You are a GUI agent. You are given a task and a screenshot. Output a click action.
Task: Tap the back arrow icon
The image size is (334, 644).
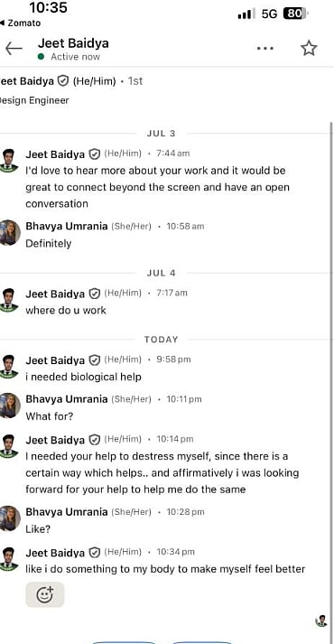click(14, 49)
